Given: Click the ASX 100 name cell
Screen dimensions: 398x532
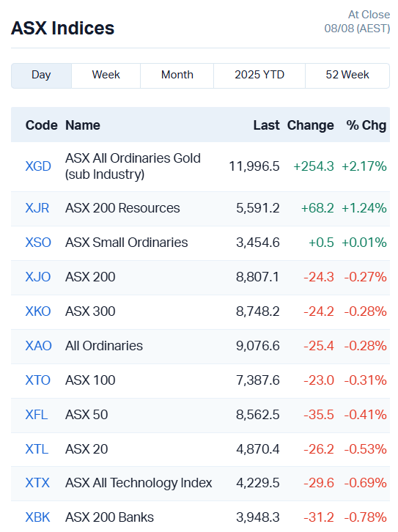Looking at the screenshot, I should [90, 380].
